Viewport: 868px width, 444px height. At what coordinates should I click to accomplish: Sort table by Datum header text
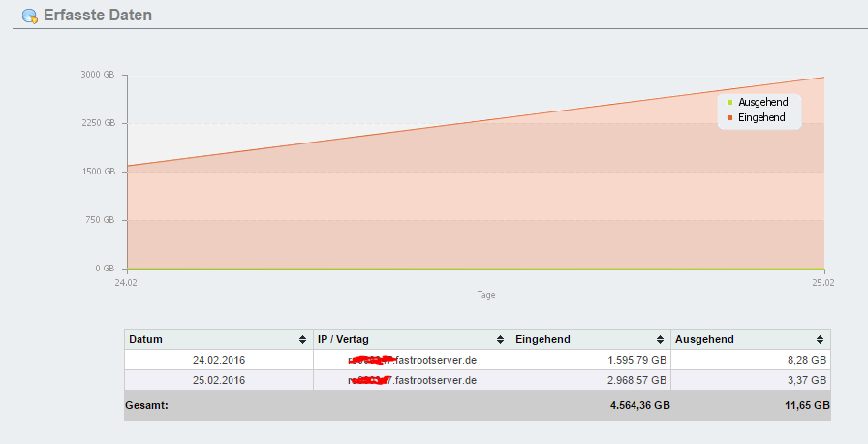click(145, 339)
